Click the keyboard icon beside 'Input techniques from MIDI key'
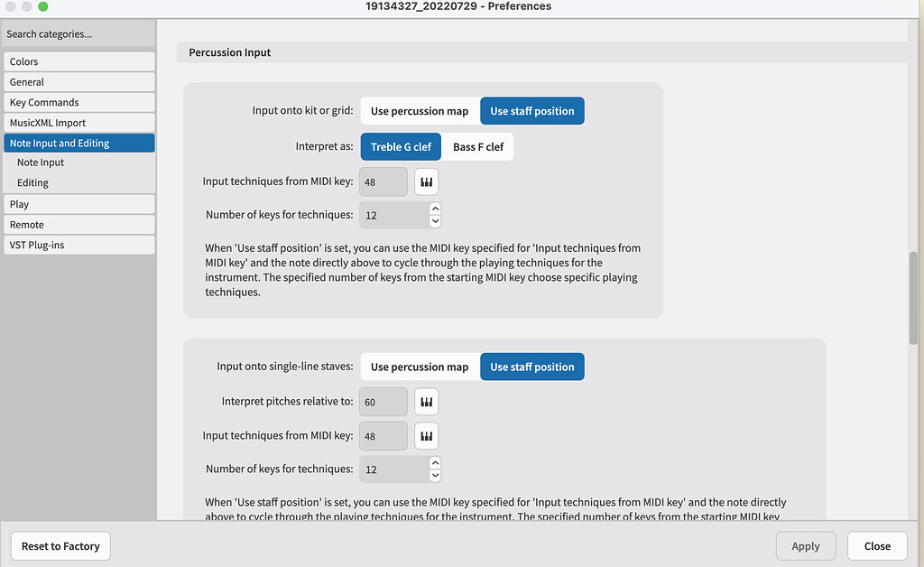This screenshot has width=924, height=567. (x=426, y=181)
